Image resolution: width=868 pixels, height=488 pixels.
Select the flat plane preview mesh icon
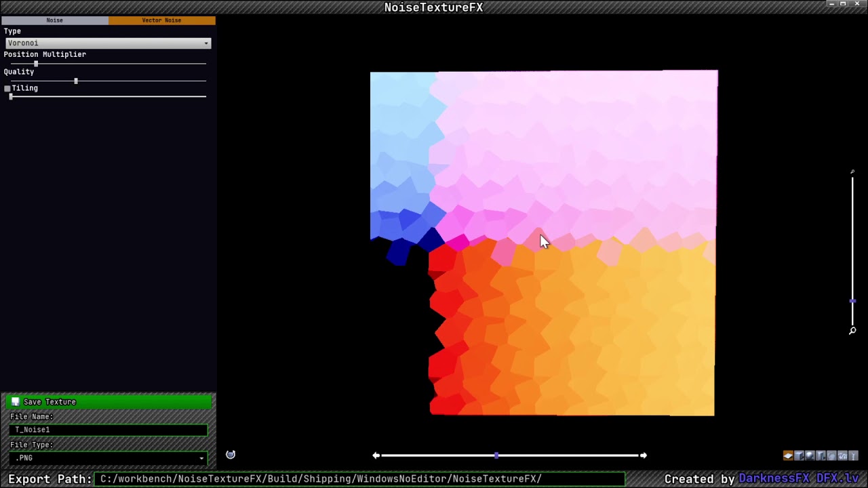pyautogui.click(x=788, y=455)
